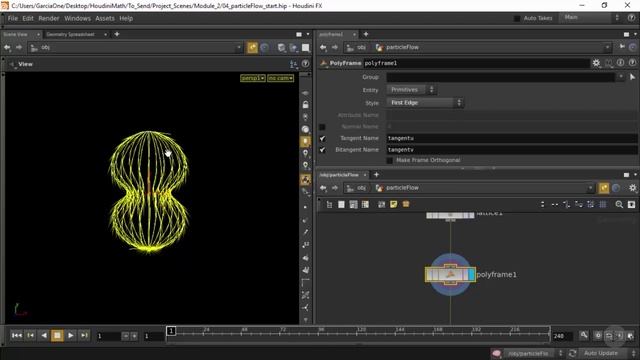Toggle network grid display icon

click(602, 204)
